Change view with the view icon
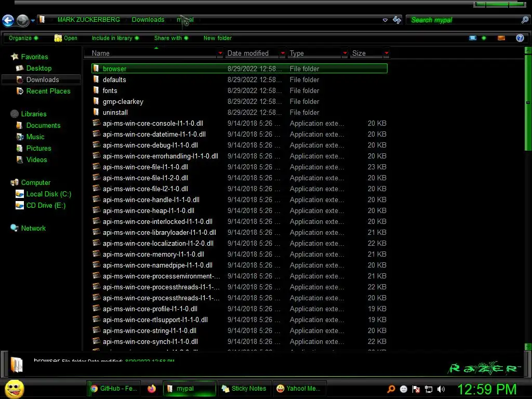The width and height of the screenshot is (532, 399). (473, 38)
